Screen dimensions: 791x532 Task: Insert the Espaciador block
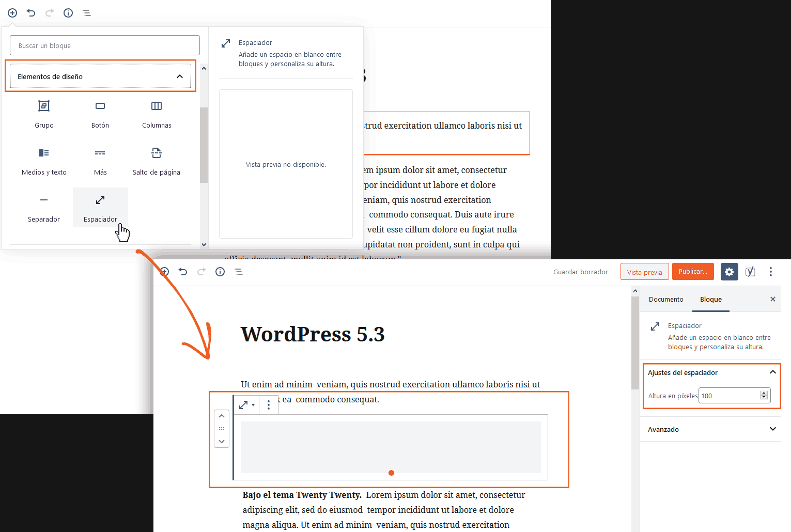coord(100,207)
